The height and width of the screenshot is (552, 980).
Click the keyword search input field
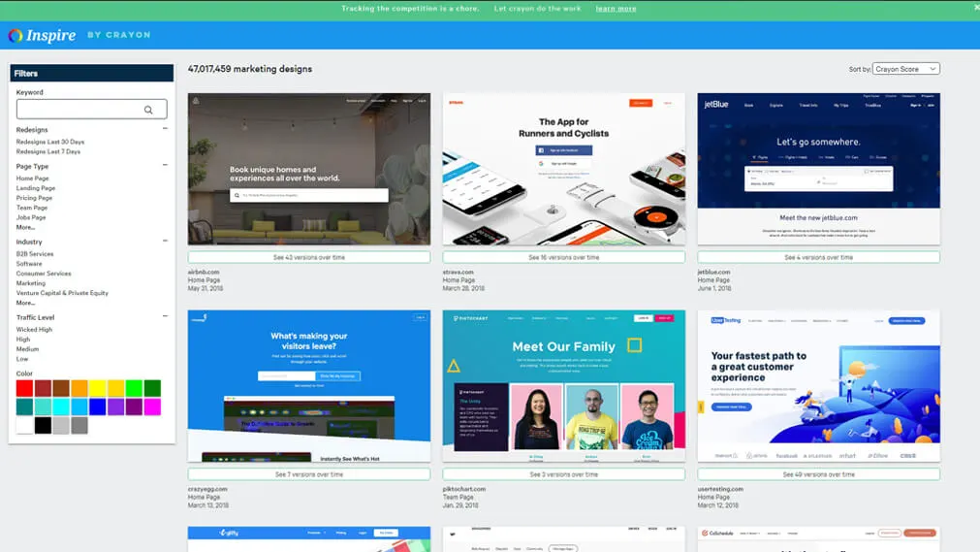click(91, 109)
